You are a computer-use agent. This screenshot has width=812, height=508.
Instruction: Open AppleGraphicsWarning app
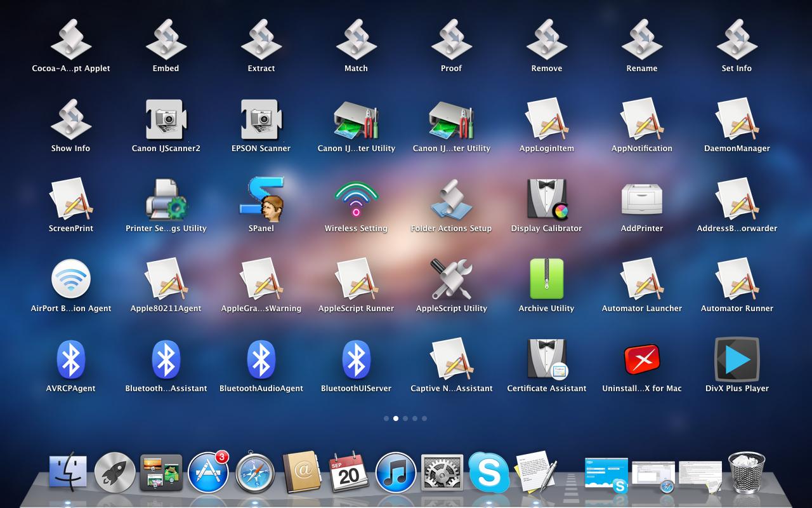[x=261, y=279]
